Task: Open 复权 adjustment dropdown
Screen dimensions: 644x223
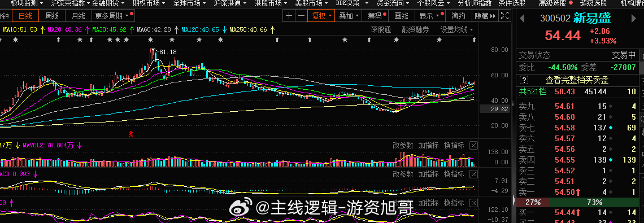Action: [x=321, y=16]
